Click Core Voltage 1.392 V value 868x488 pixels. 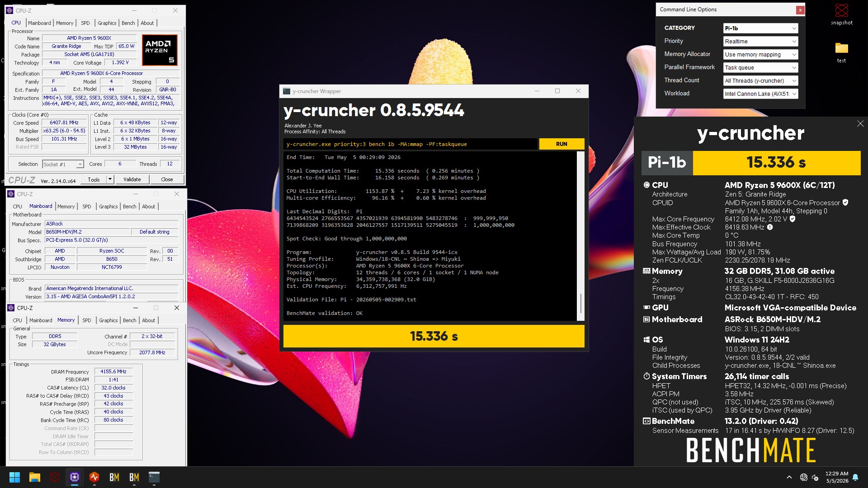[x=120, y=63]
